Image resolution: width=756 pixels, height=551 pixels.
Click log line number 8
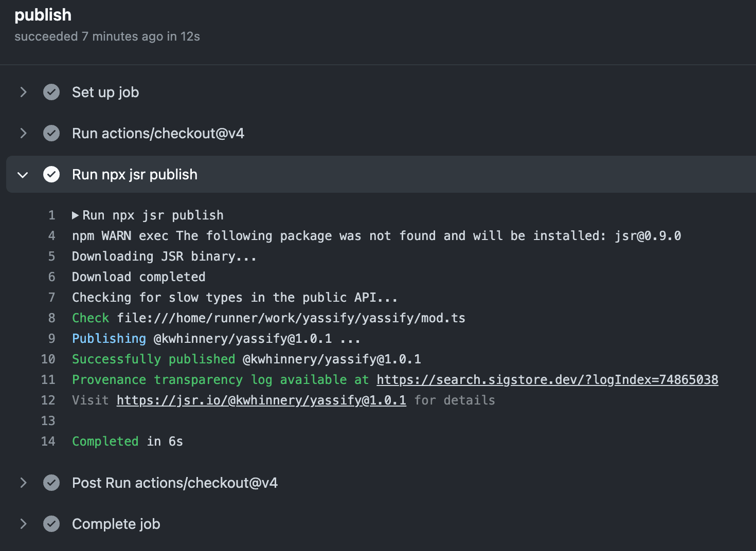tap(51, 318)
